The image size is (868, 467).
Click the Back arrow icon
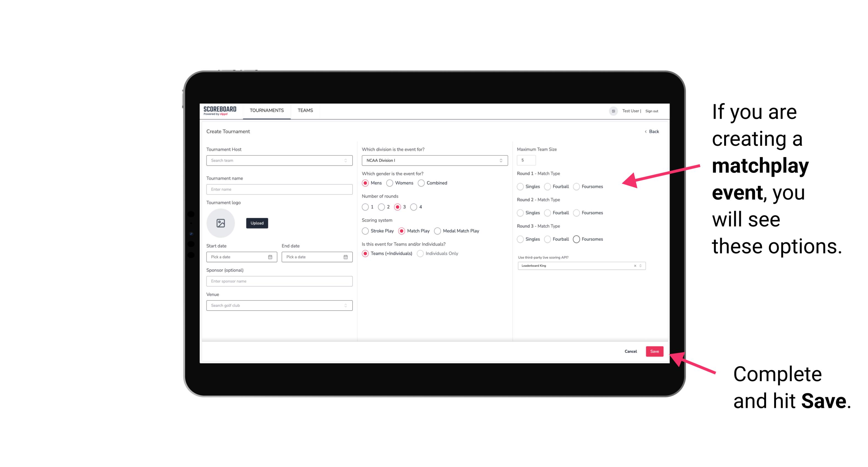point(645,132)
